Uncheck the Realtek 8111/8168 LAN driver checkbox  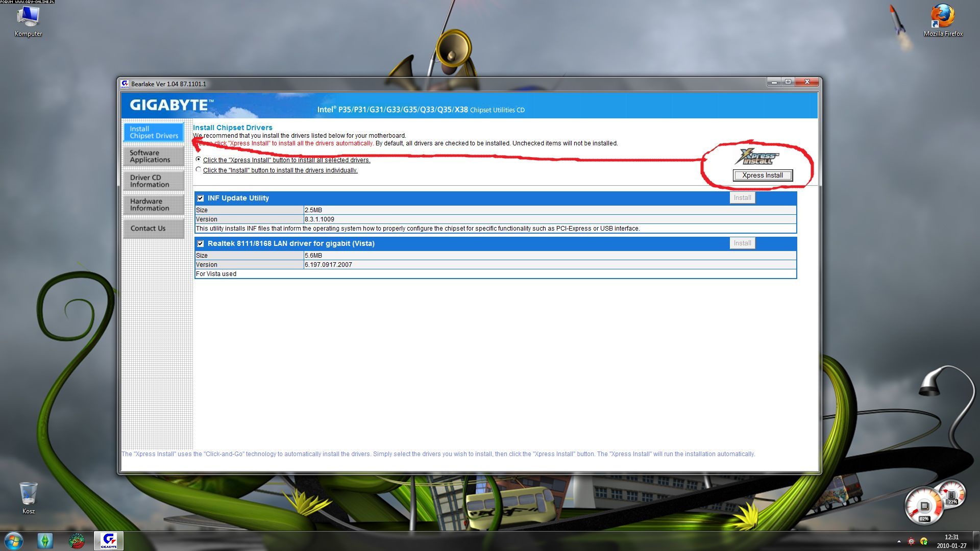pyautogui.click(x=201, y=244)
